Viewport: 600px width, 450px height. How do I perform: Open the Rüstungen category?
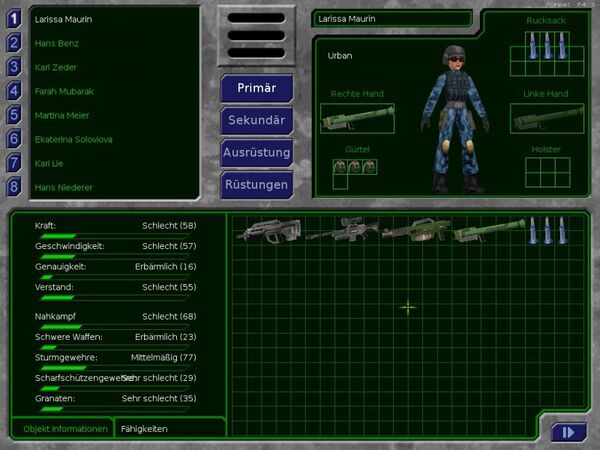(257, 184)
